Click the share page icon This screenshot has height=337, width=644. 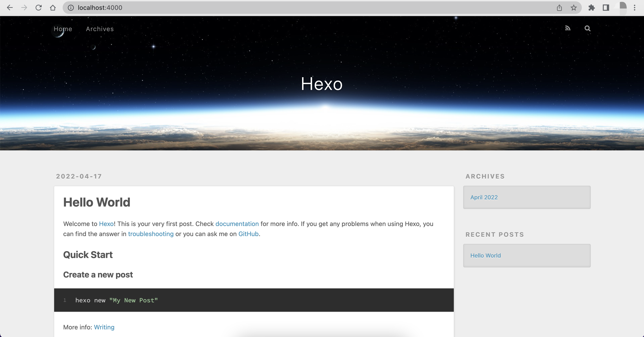(x=559, y=8)
